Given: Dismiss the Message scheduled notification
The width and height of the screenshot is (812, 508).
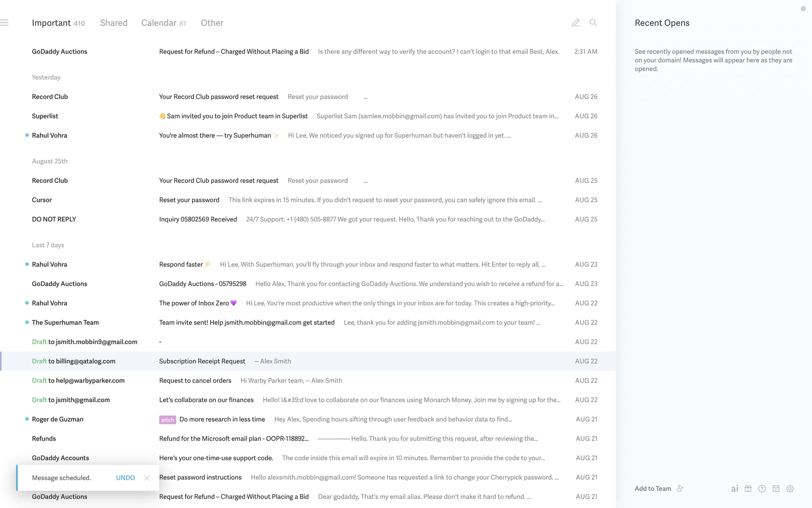Looking at the screenshot, I should [x=147, y=478].
